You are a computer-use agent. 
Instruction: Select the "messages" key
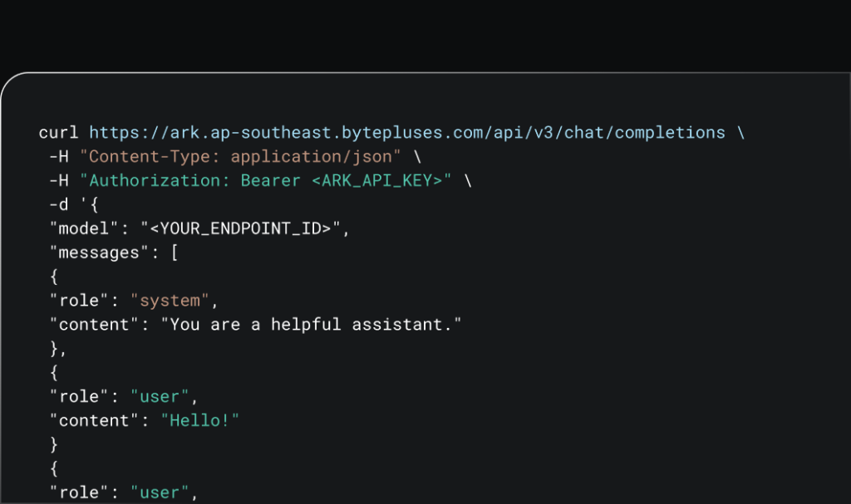[x=99, y=253]
